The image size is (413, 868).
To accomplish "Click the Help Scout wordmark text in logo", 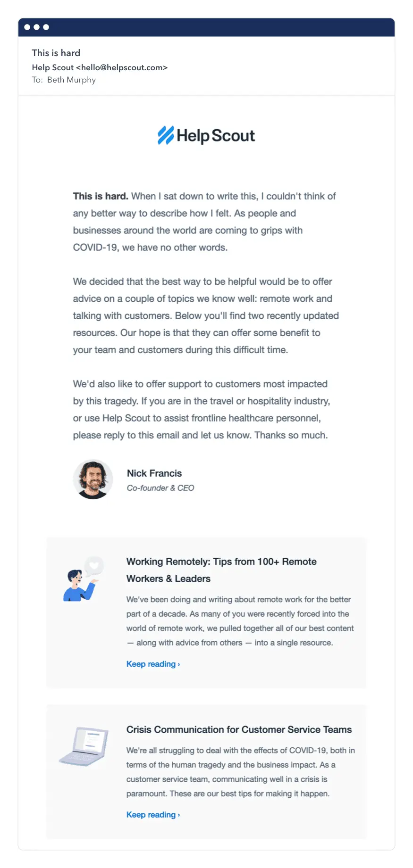I will (x=216, y=136).
